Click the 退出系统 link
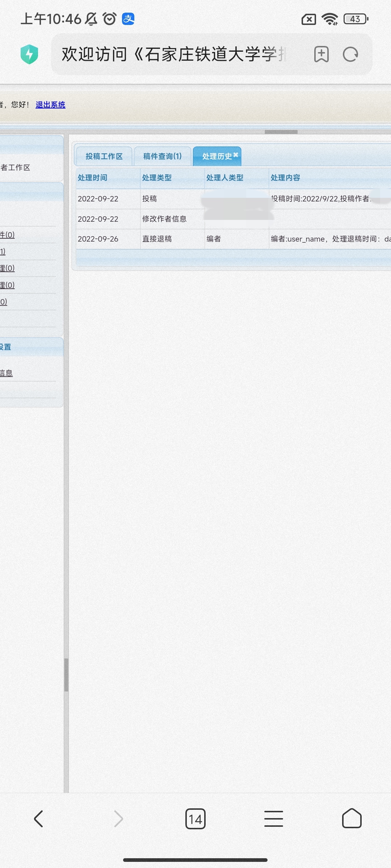This screenshot has height=868, width=391. (x=50, y=105)
